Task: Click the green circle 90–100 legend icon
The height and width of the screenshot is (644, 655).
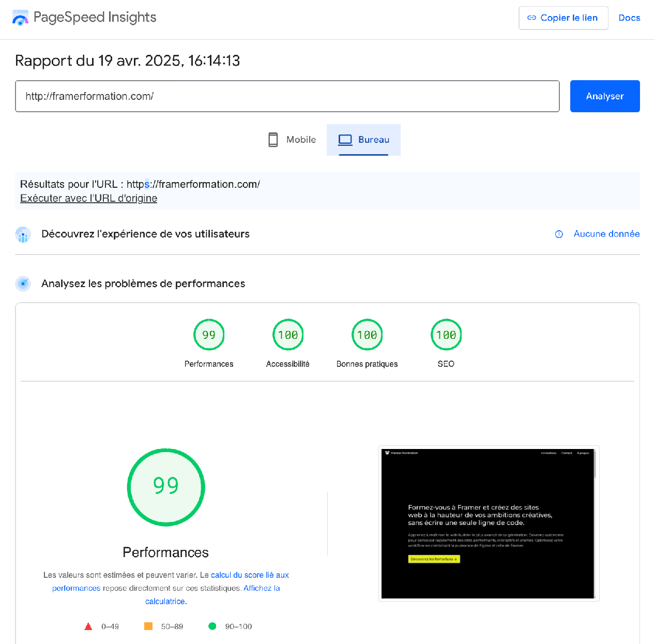Action: (212, 626)
